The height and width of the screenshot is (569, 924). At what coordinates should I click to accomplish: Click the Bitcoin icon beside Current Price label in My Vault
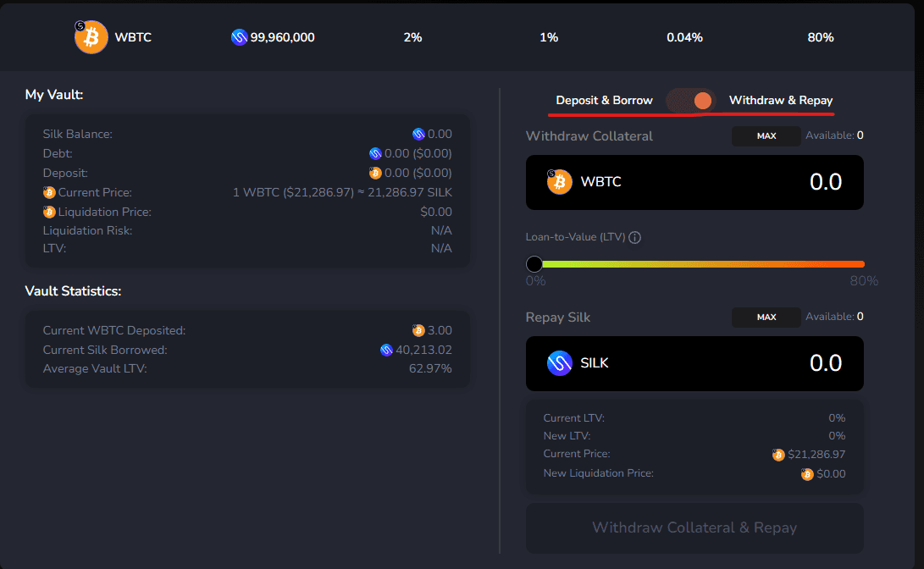click(x=49, y=192)
